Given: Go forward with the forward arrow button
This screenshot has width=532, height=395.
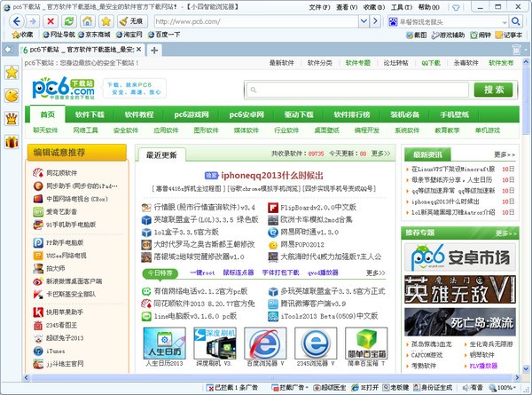Looking at the screenshot, I should [x=33, y=21].
